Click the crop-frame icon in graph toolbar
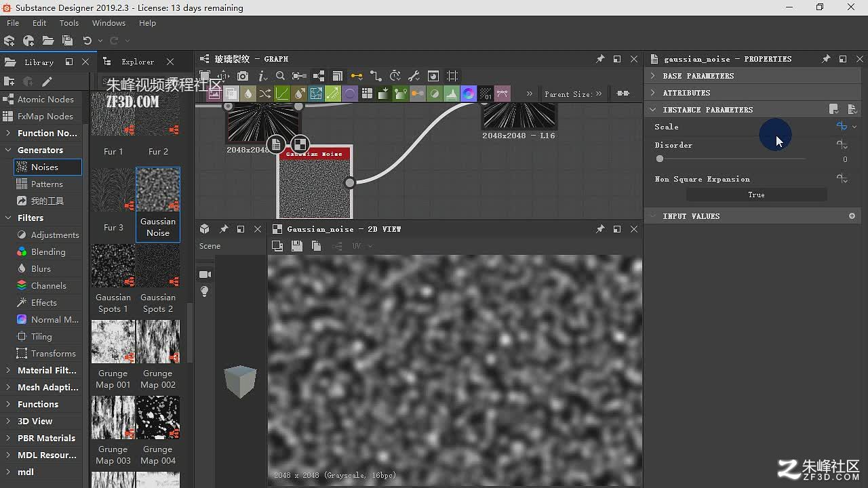This screenshot has height=488, width=868. (453, 76)
